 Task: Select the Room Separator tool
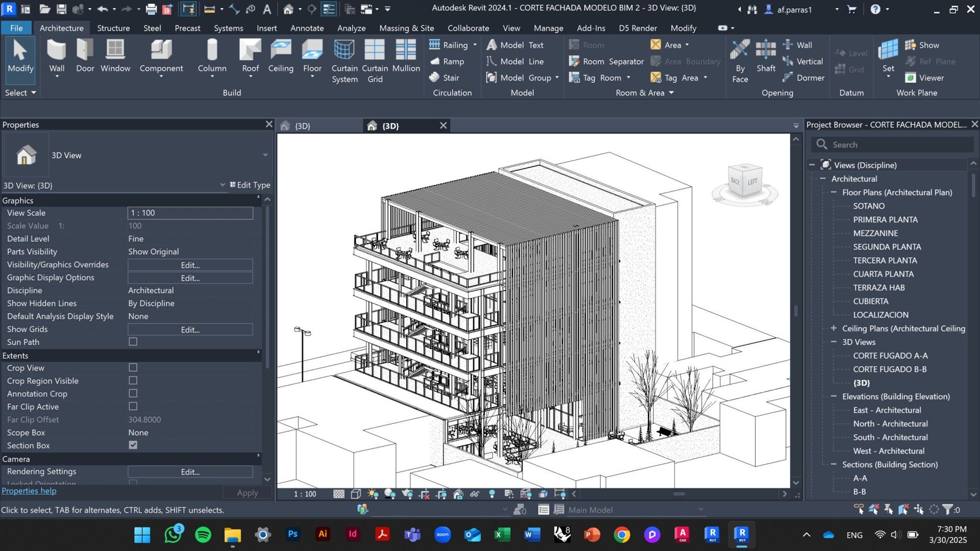coord(606,61)
